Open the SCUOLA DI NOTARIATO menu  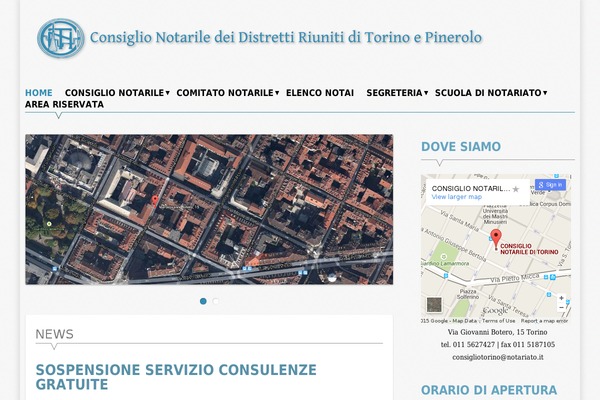pyautogui.click(x=488, y=93)
